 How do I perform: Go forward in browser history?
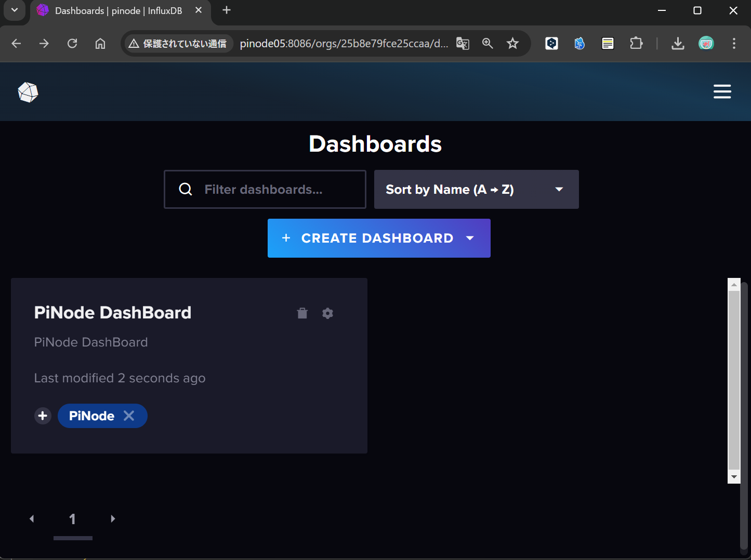[44, 44]
